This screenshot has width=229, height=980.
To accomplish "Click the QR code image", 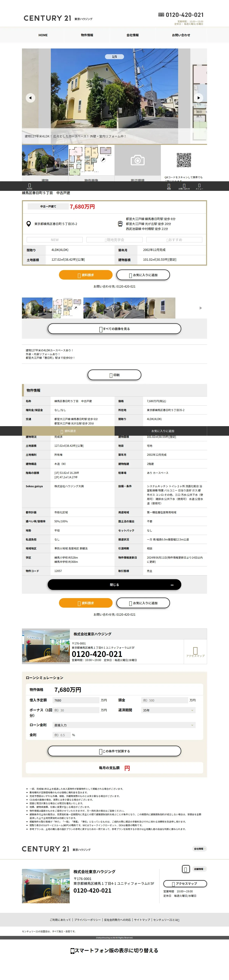I will [184, 160].
